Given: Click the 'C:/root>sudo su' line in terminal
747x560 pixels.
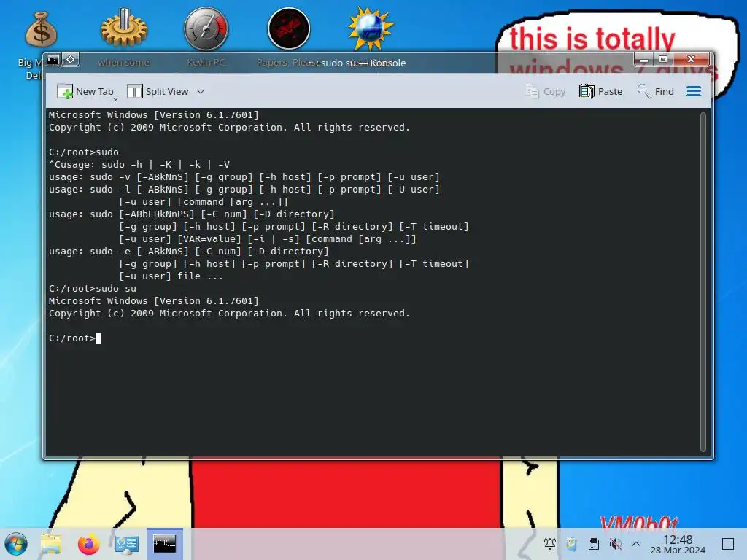Looking at the screenshot, I should [x=93, y=289].
